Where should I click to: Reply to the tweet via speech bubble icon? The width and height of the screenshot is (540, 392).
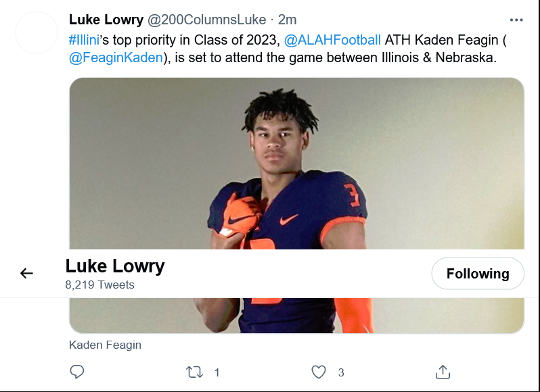[77, 372]
